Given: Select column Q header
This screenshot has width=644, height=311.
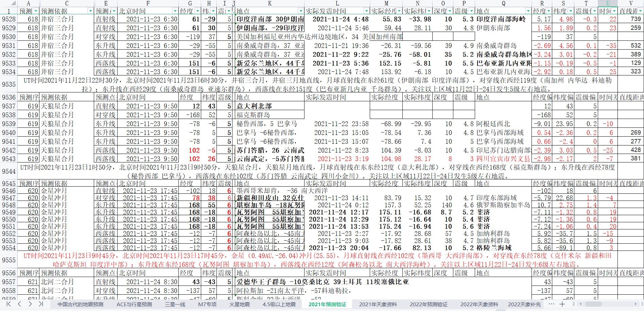Looking at the screenshot, I should [x=503, y=3].
